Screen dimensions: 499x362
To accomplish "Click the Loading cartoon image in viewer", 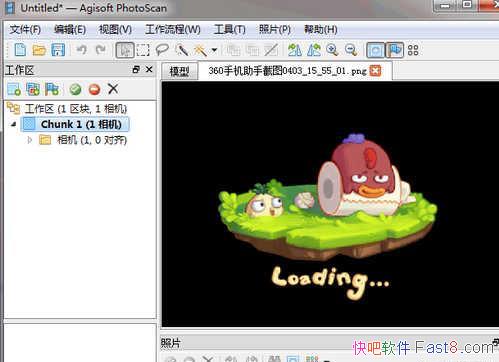I will click(x=328, y=216).
